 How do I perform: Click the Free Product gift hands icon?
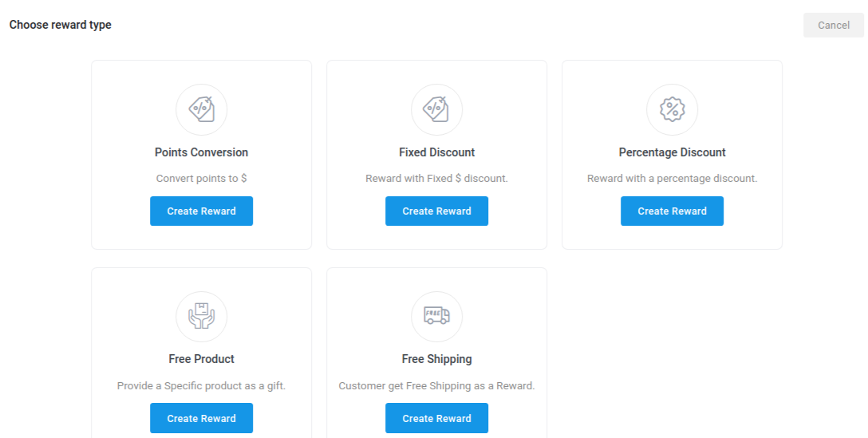click(202, 317)
